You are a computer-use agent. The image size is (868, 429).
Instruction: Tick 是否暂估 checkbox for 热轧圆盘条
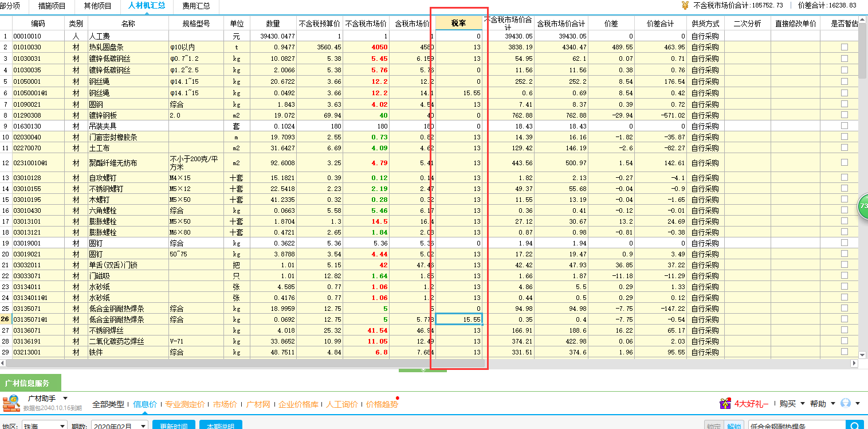click(845, 47)
